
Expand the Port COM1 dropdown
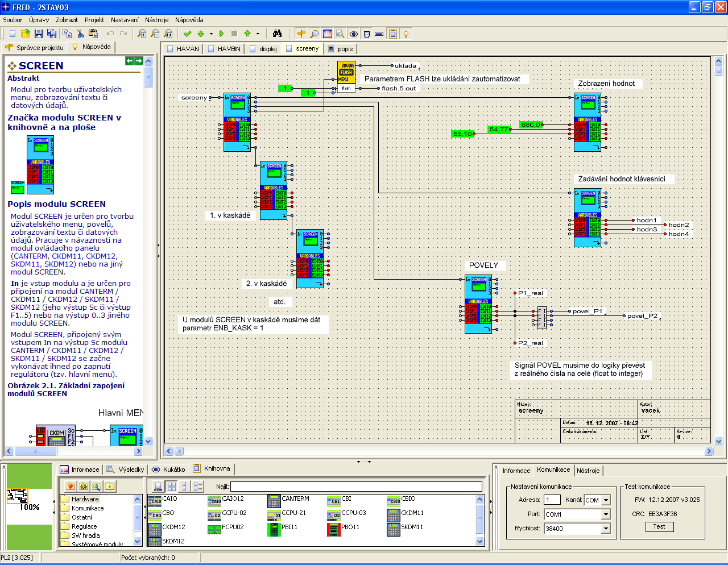pyautogui.click(x=606, y=514)
